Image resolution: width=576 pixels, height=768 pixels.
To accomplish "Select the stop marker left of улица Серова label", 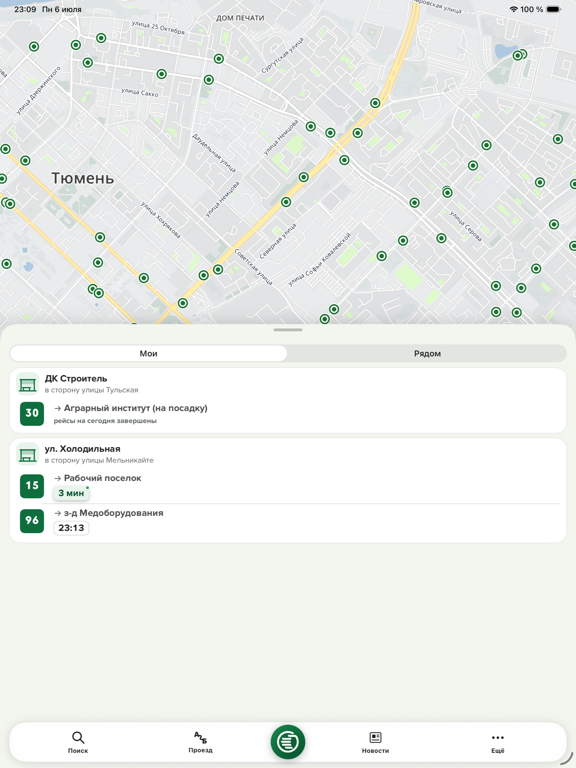I will 441,239.
